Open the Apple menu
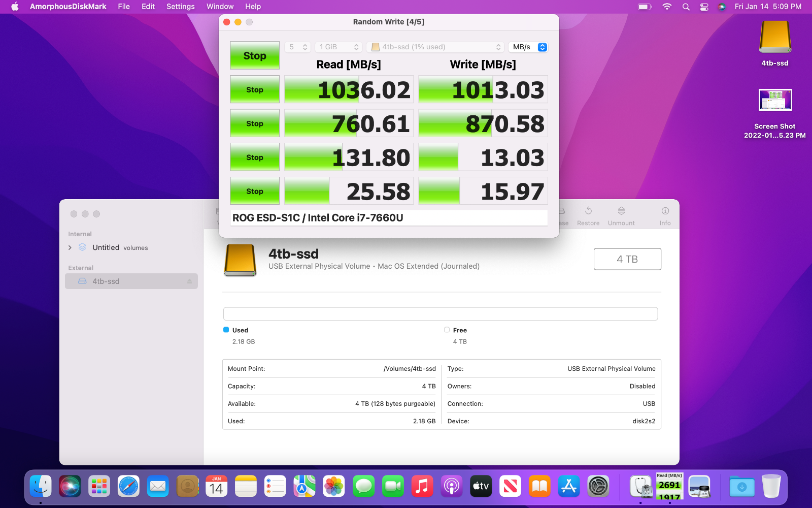Viewport: 812px width, 508px height. 15,7
